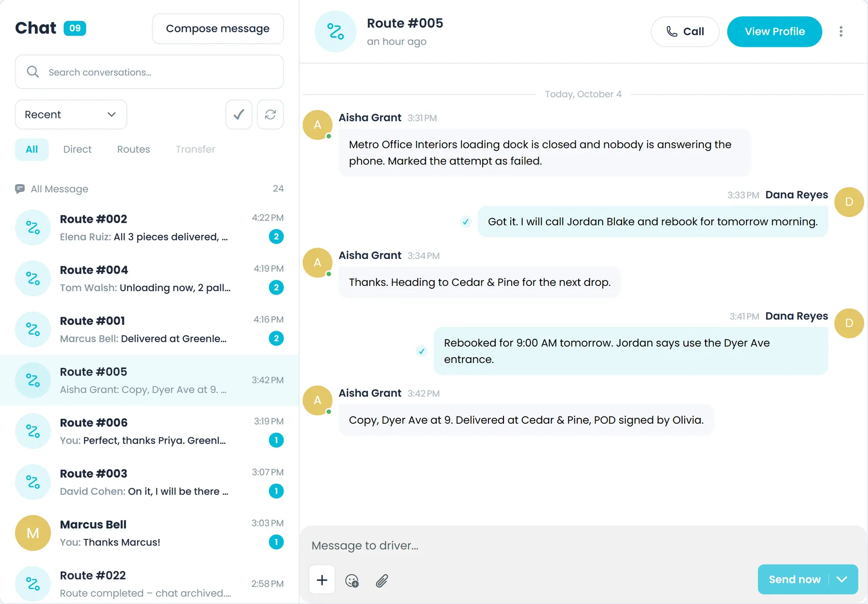Click Aisha Grant avatar on 3:31 PM message

[x=317, y=125]
